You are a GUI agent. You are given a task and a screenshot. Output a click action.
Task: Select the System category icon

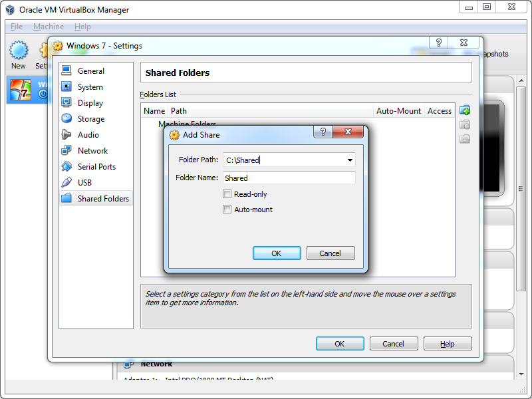click(x=66, y=87)
